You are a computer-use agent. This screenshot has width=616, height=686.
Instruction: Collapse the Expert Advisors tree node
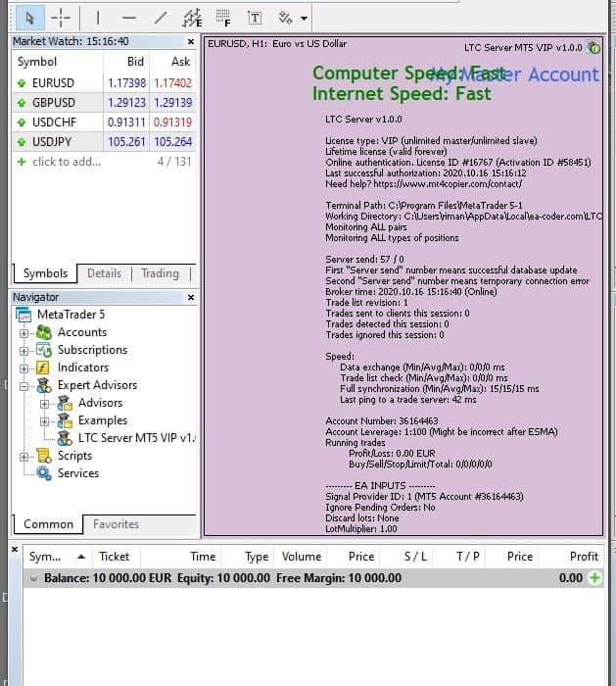coord(24,386)
